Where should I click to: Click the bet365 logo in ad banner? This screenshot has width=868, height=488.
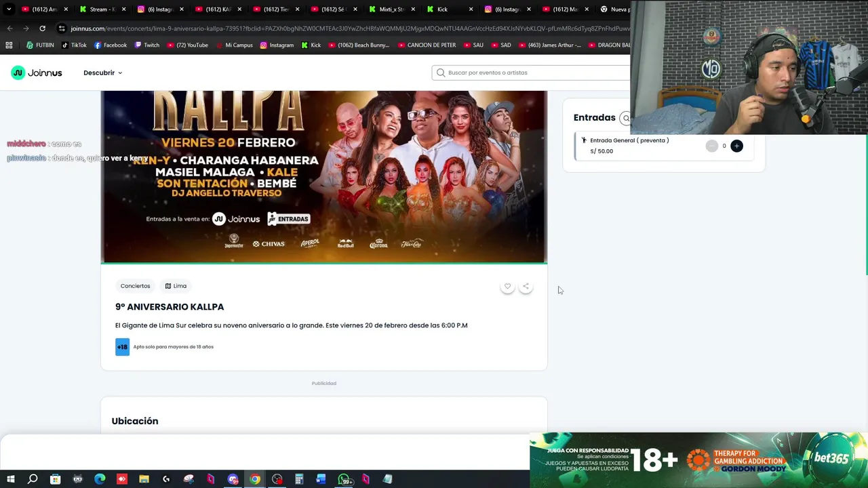pos(831,458)
